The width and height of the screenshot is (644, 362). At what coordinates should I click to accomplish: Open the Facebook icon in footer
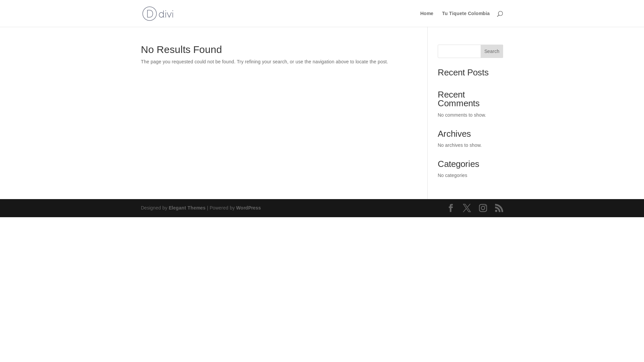pos(451,208)
